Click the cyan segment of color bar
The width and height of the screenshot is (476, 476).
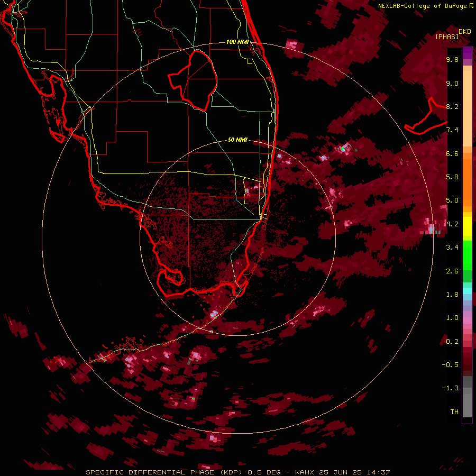coord(467,291)
